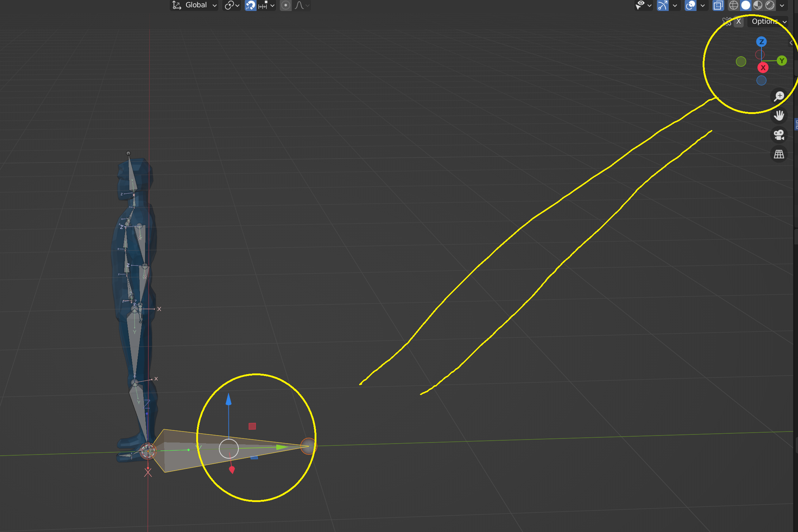Viewport: 798px width, 532px height.
Task: Open the viewport overlays dropdown arrow
Action: click(x=703, y=5)
